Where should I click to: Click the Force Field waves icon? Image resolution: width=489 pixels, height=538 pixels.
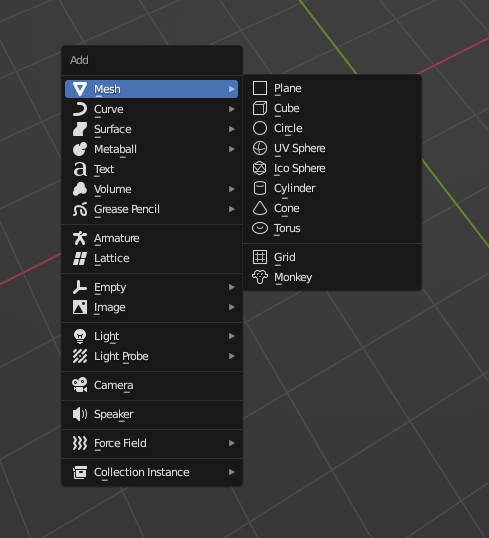[80, 443]
